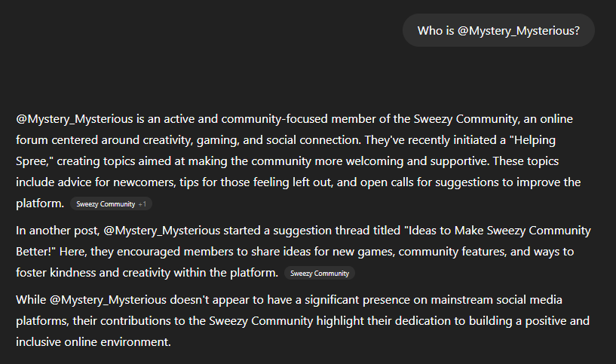The image size is (616, 364).
Task: Click the phrase "mainstream social media"
Action: 497,300
